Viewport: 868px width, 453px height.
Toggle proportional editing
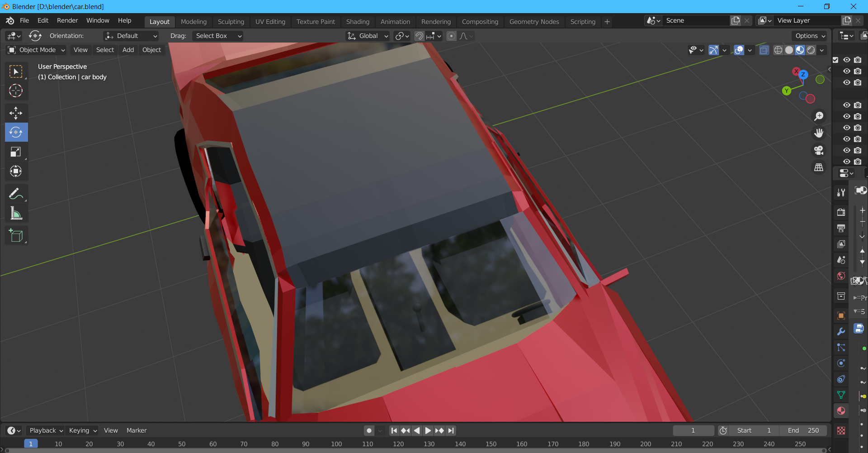click(451, 36)
